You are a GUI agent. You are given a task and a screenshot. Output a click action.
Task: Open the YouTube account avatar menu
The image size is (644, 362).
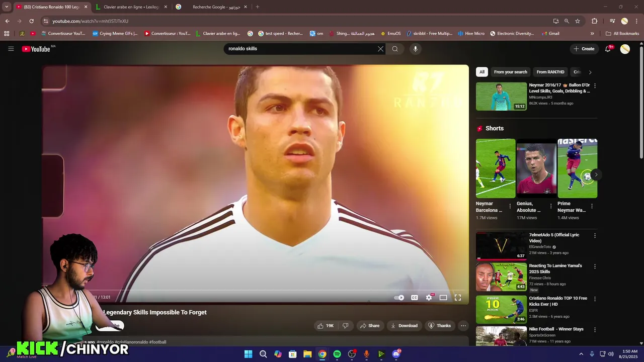[625, 49]
